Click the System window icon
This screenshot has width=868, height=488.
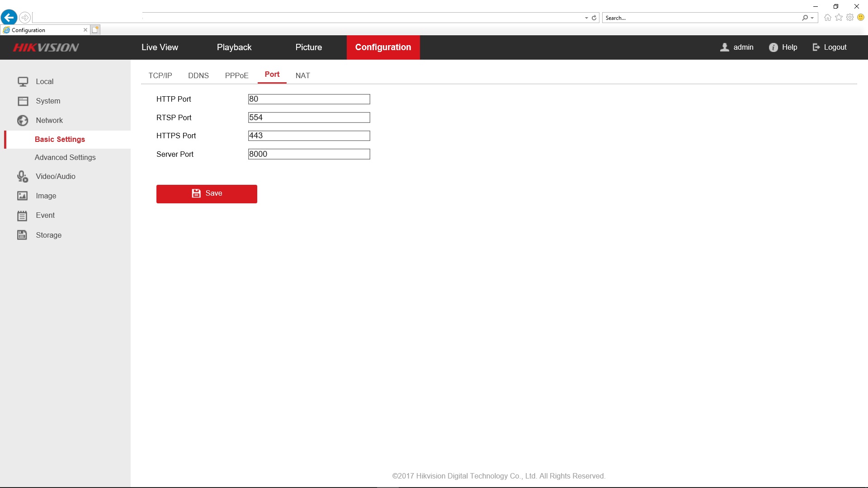pyautogui.click(x=23, y=101)
